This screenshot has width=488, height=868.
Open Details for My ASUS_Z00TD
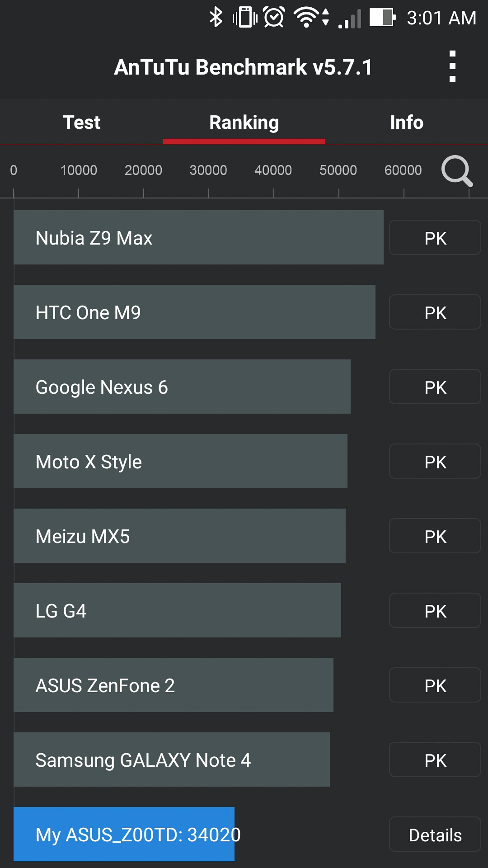435,835
